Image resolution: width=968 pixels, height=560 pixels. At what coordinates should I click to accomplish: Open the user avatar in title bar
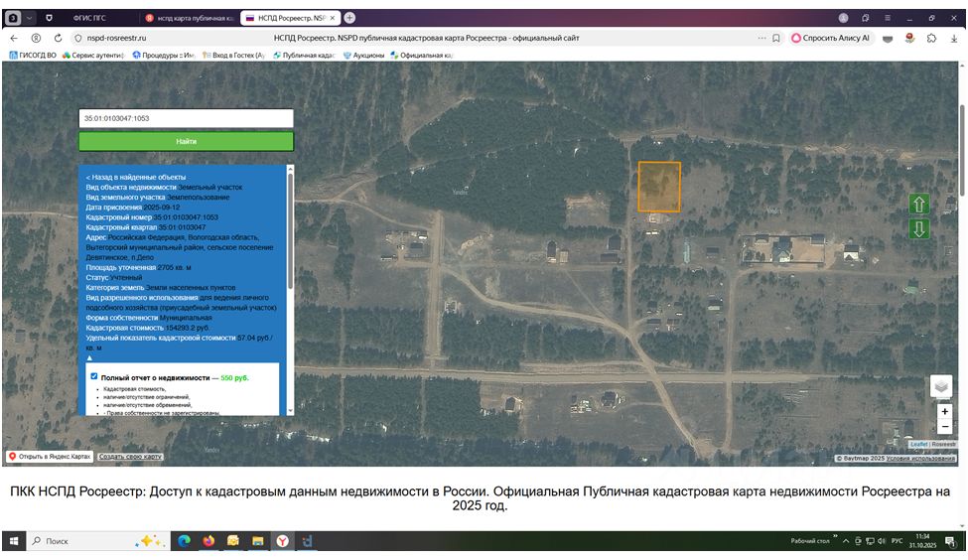(x=843, y=18)
